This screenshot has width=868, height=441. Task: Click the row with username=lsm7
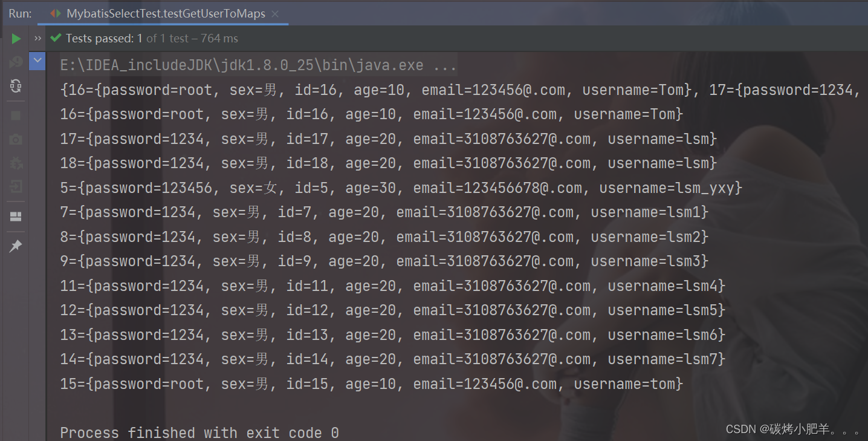(393, 359)
